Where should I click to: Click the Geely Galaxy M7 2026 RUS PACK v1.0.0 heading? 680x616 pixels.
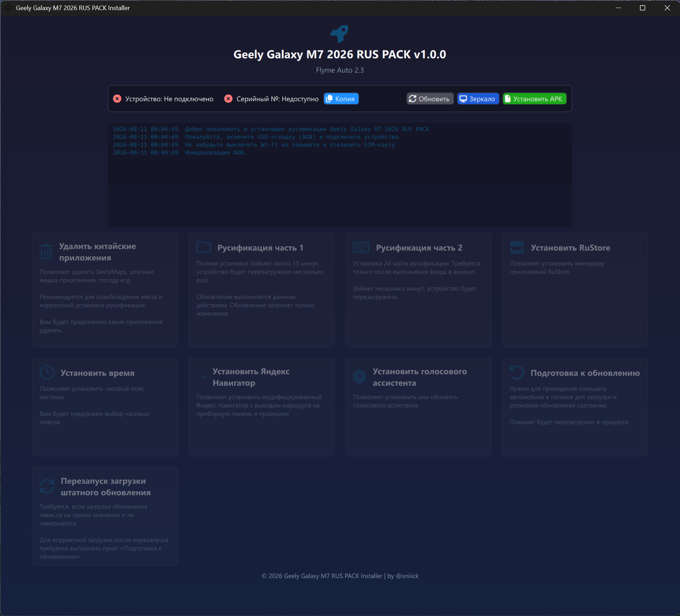340,54
